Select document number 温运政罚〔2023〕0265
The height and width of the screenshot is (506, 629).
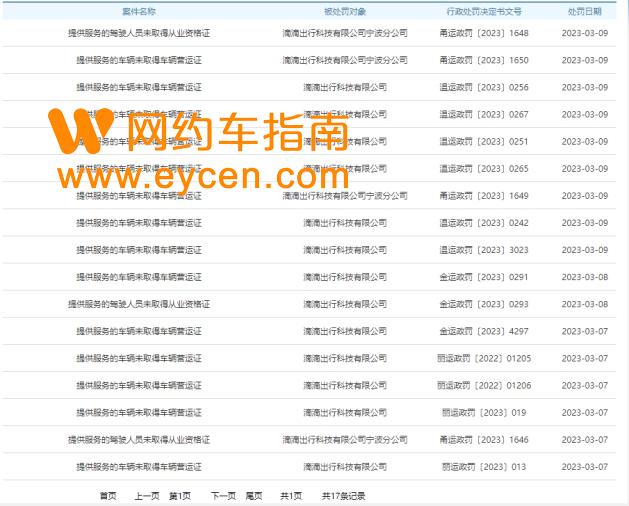coord(484,169)
